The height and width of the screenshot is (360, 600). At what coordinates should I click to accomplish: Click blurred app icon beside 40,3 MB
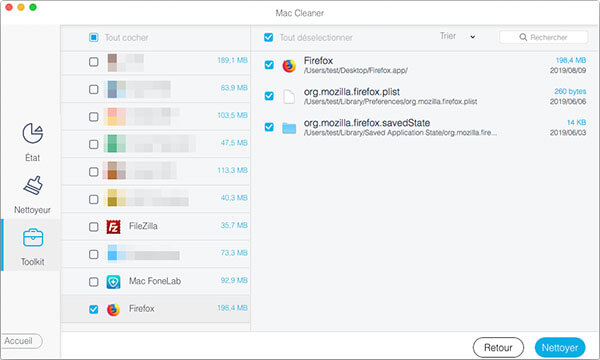[x=116, y=198]
